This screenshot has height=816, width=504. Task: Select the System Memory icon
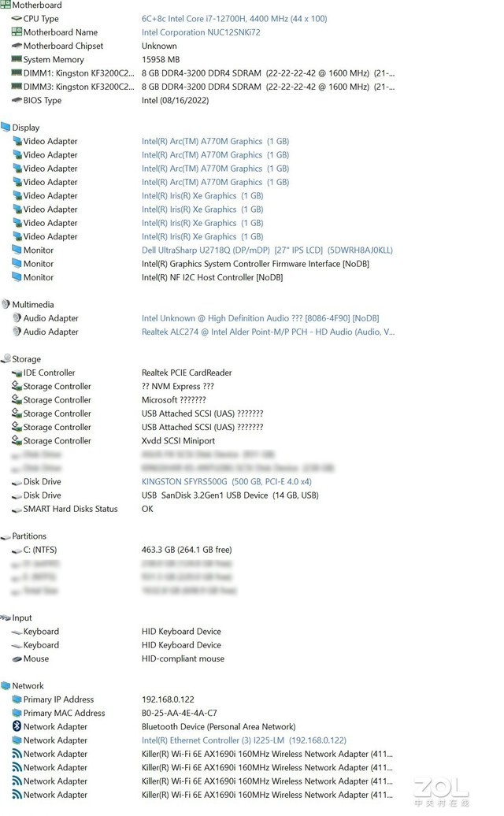pos(17,59)
